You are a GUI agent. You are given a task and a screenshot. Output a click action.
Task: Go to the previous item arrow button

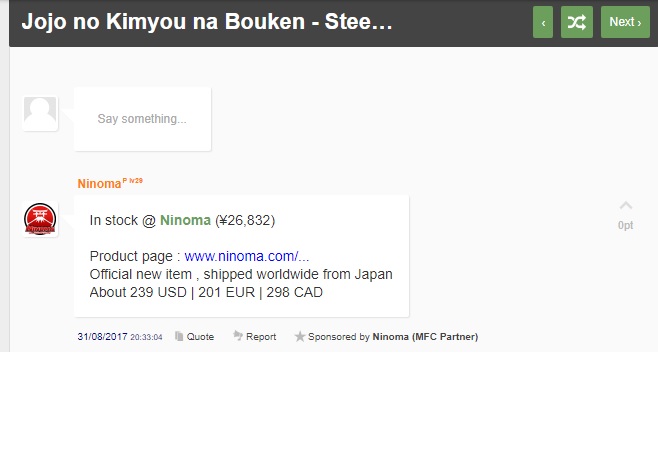[543, 22]
